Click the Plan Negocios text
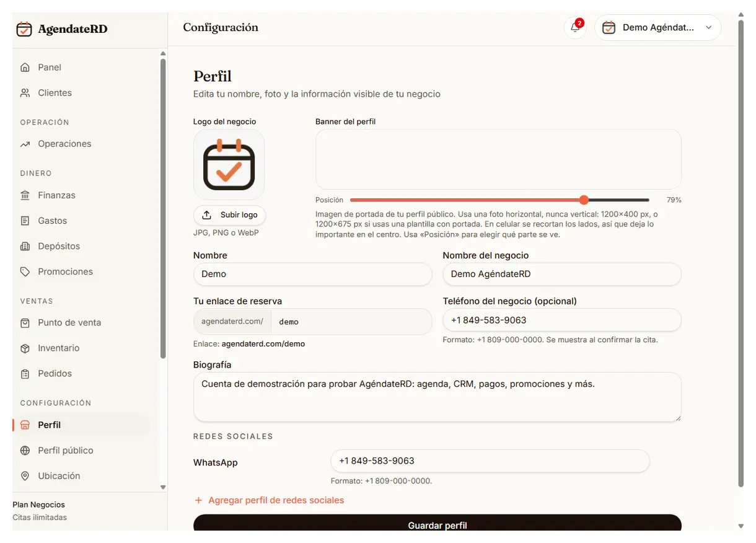This screenshot has width=756, height=543. click(38, 505)
